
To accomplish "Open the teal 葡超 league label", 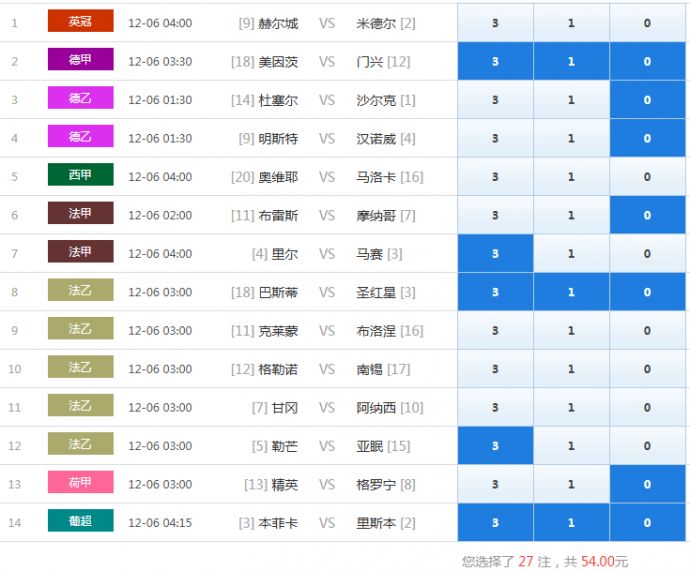I will pyautogui.click(x=80, y=521).
